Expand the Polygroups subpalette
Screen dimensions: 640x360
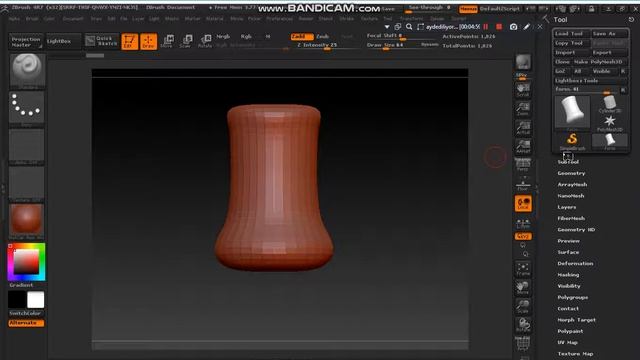coord(573,297)
